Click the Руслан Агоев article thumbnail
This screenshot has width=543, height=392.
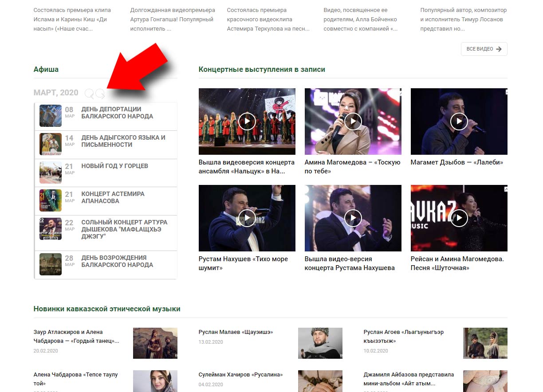tap(485, 343)
